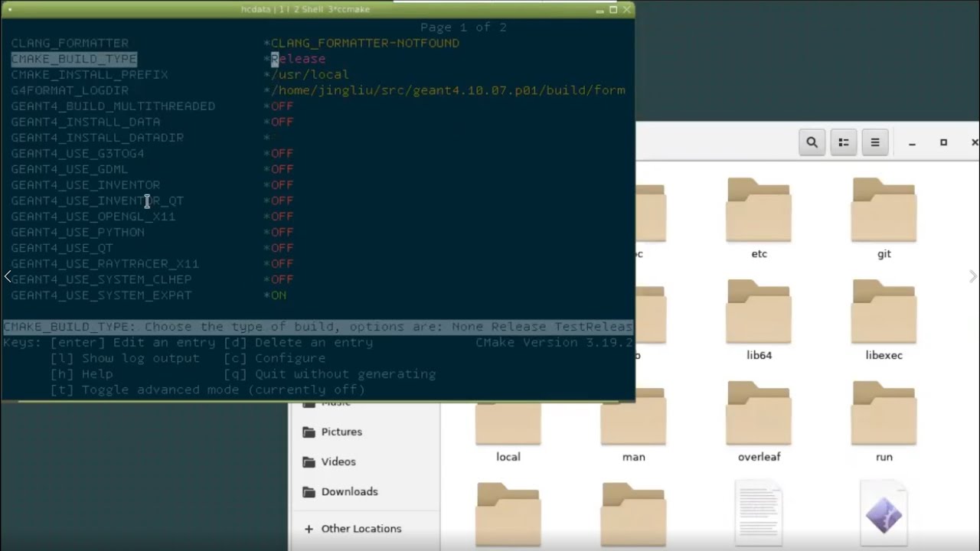Click the '[c] Configure' hint
Image resolution: width=980 pixels, height=551 pixels.
pyautogui.click(x=275, y=358)
